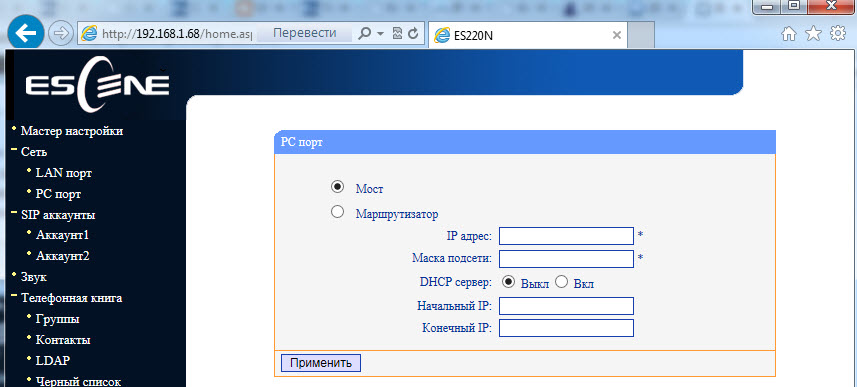Click the IP адрес input field

[566, 236]
